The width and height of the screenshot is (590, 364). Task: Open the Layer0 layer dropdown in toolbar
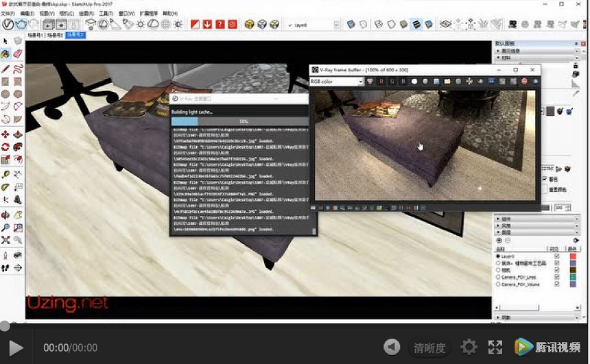pos(315,25)
